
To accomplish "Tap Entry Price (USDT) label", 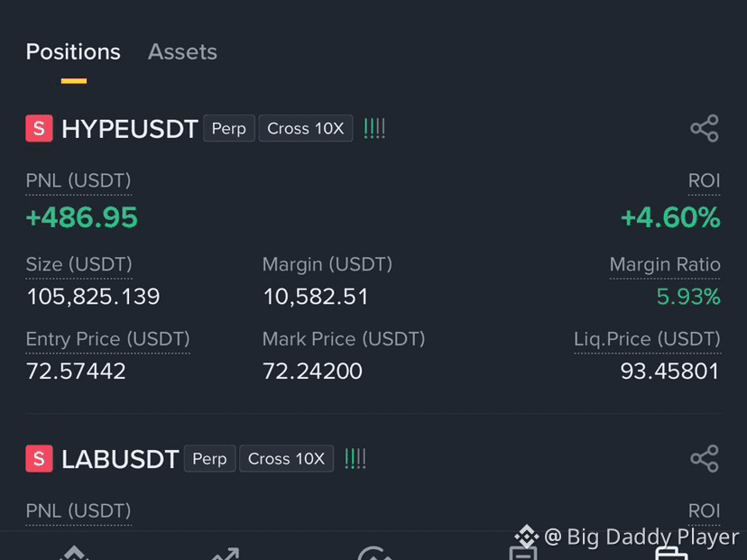I will click(x=107, y=340).
